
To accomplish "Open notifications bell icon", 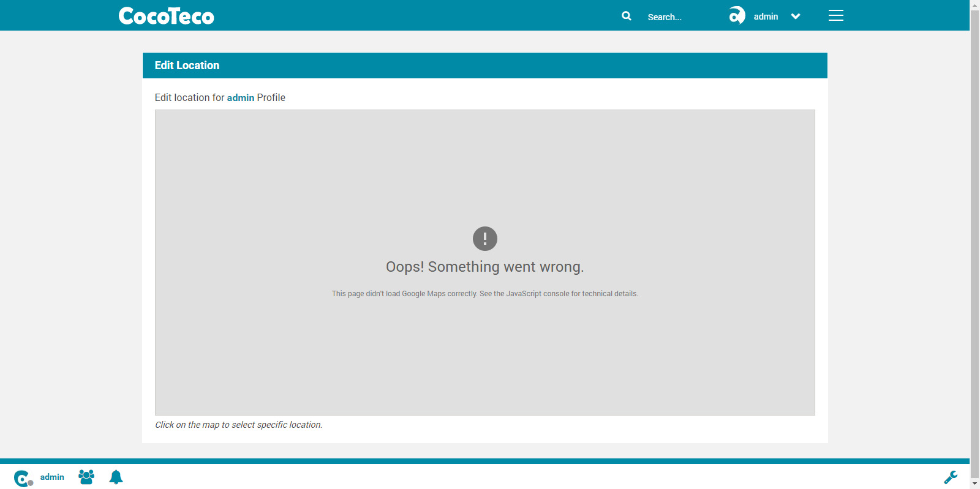I will 116,477.
